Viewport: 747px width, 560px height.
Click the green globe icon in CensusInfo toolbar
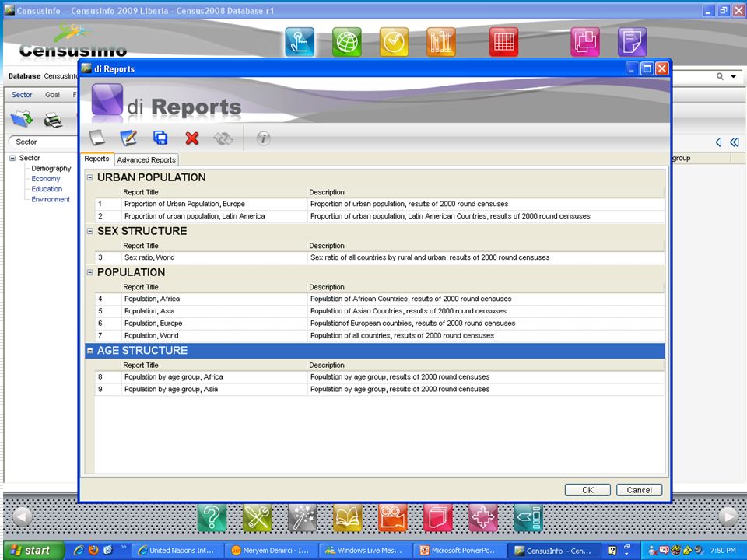click(347, 42)
